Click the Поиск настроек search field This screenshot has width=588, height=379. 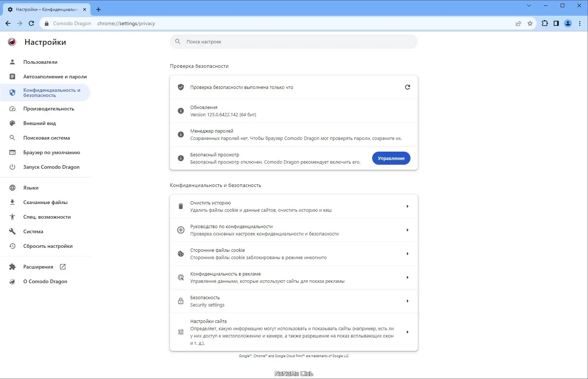pyautogui.click(x=294, y=42)
